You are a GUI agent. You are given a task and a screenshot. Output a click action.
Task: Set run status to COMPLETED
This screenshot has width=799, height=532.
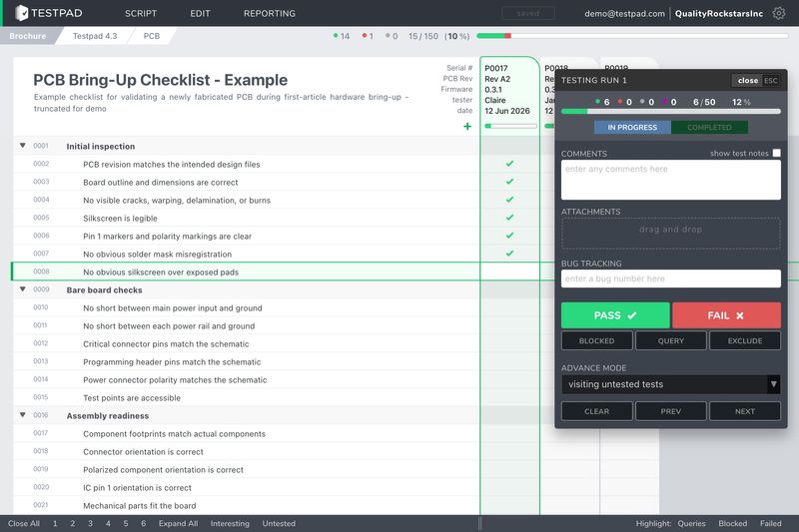[x=709, y=128]
